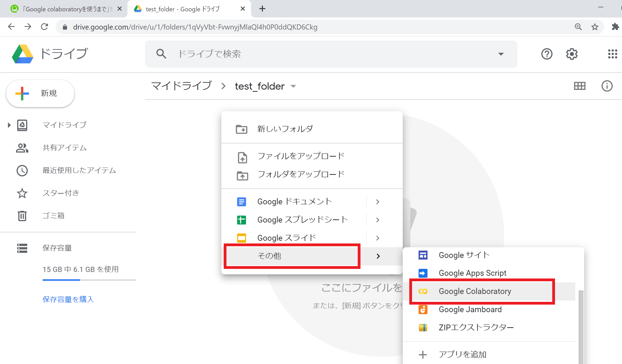Image resolution: width=622 pixels, height=364 pixels.
Task: Open the その他 menu entry
Action: (312, 256)
